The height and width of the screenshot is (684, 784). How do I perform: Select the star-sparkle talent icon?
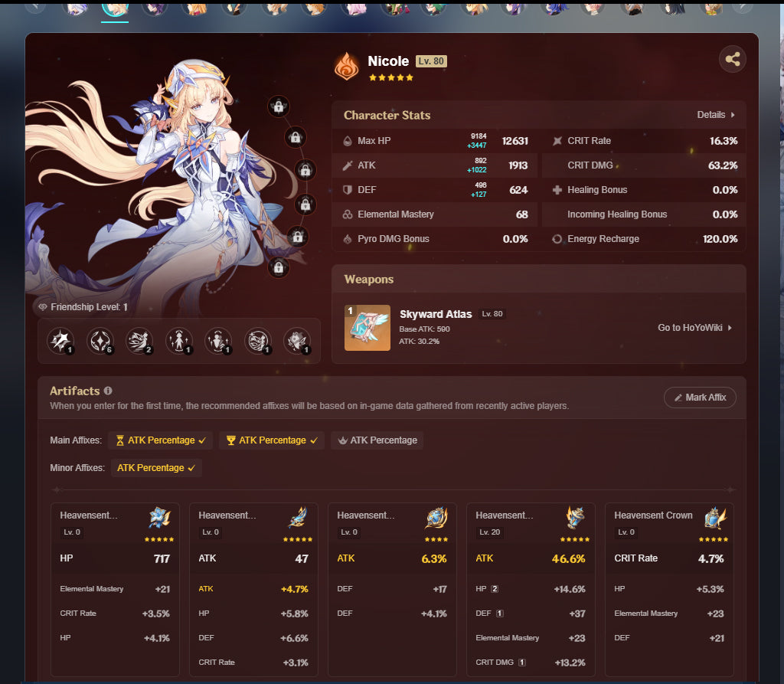pyautogui.click(x=61, y=342)
